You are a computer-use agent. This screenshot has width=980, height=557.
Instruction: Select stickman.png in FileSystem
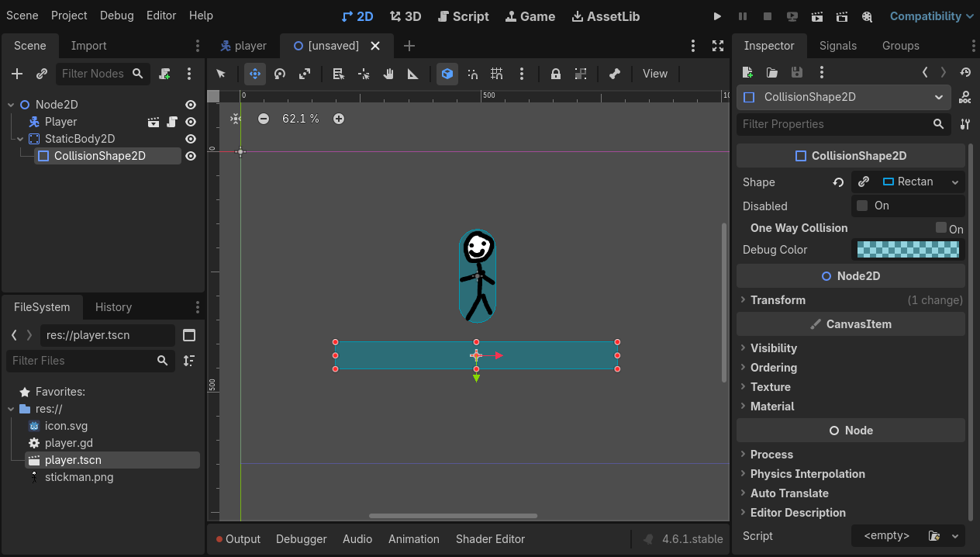(x=79, y=477)
